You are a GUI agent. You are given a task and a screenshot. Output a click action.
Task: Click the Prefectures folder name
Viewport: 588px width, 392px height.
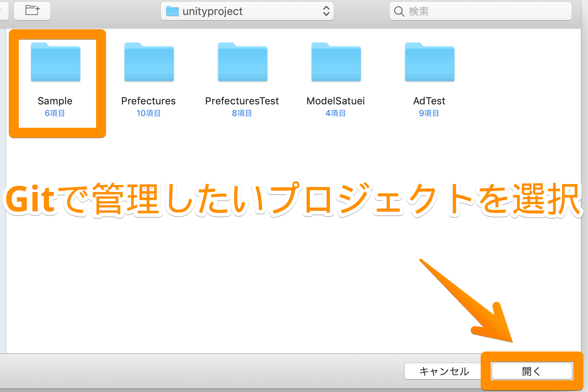point(148,101)
